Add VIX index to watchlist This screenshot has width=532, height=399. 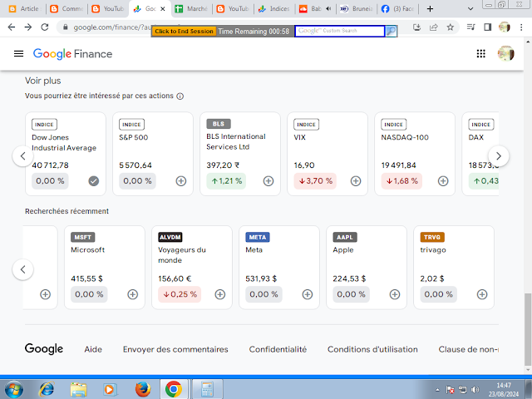(356, 181)
